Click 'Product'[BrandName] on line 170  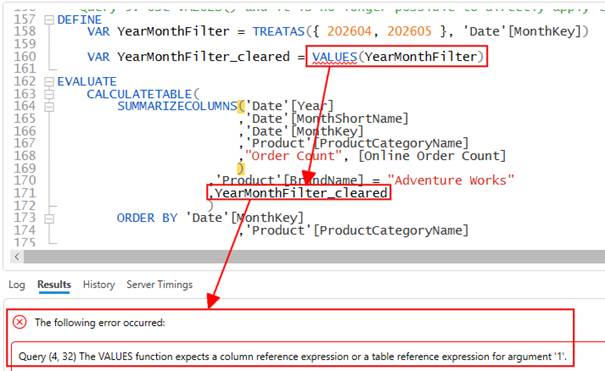pos(289,180)
